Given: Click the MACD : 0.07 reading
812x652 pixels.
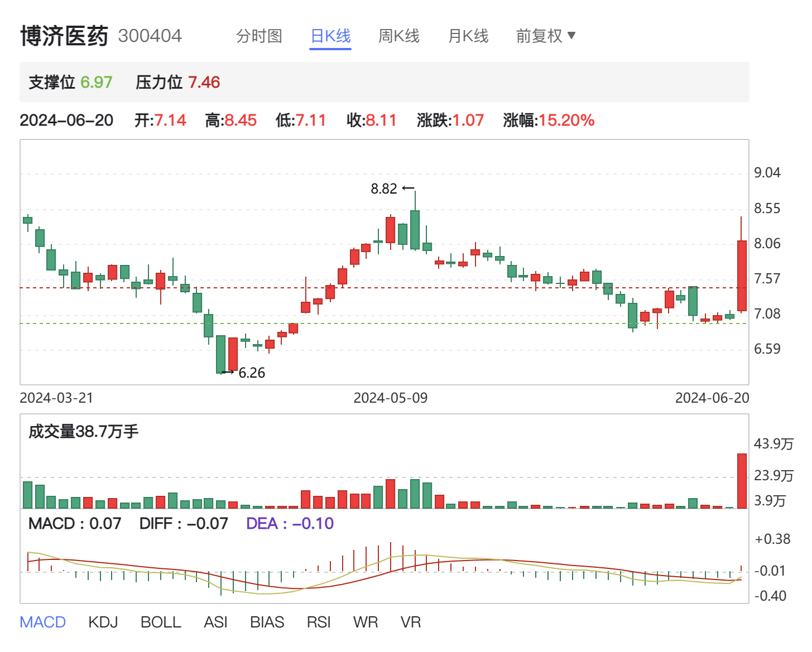Looking at the screenshot, I should 75,524.
